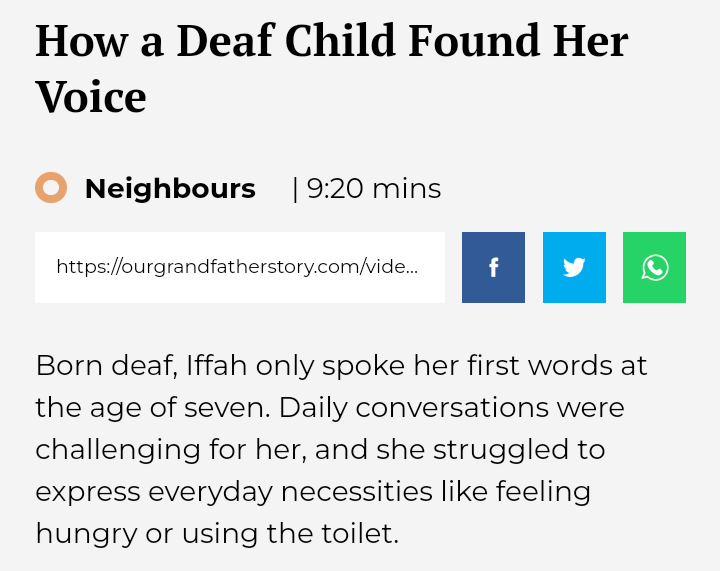Click the orange circle beside Neighbours
This screenshot has width=720, height=571.
51,188
